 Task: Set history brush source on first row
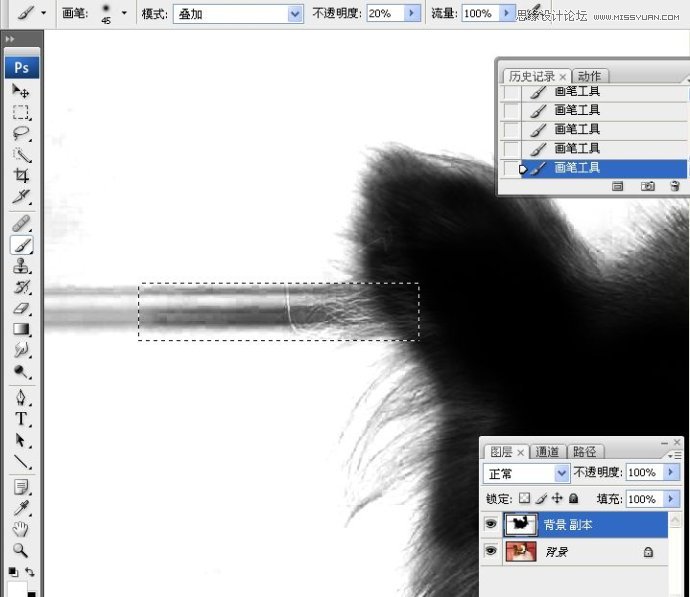tap(511, 92)
